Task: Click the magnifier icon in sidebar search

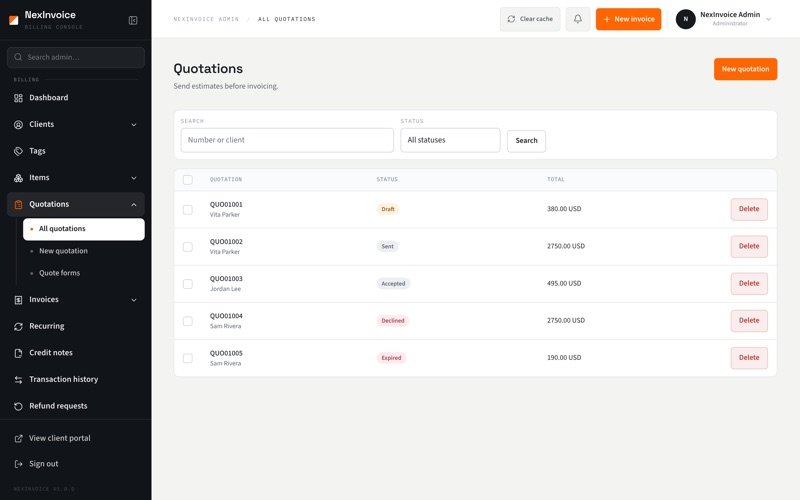Action: [18, 57]
